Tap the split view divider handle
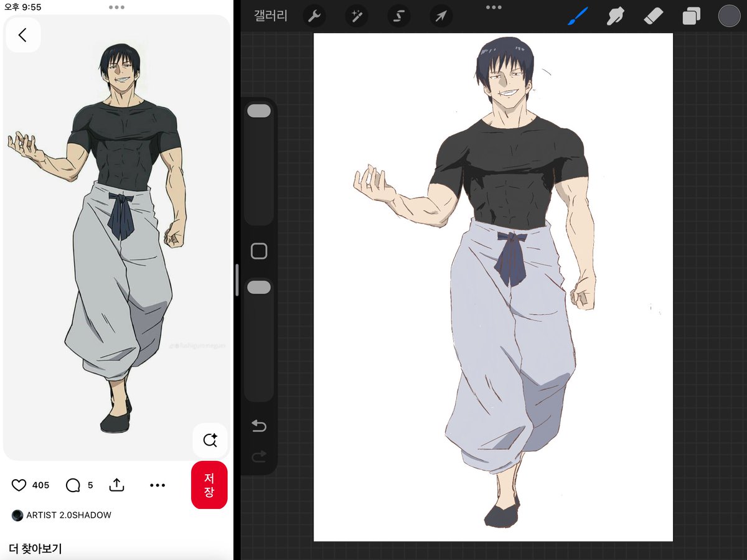The height and width of the screenshot is (560, 747). click(x=237, y=280)
